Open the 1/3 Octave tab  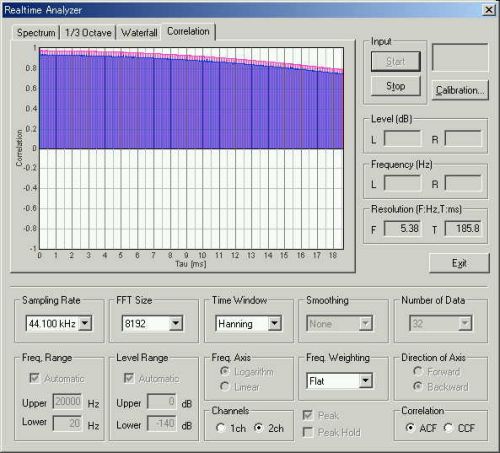pyautogui.click(x=88, y=33)
